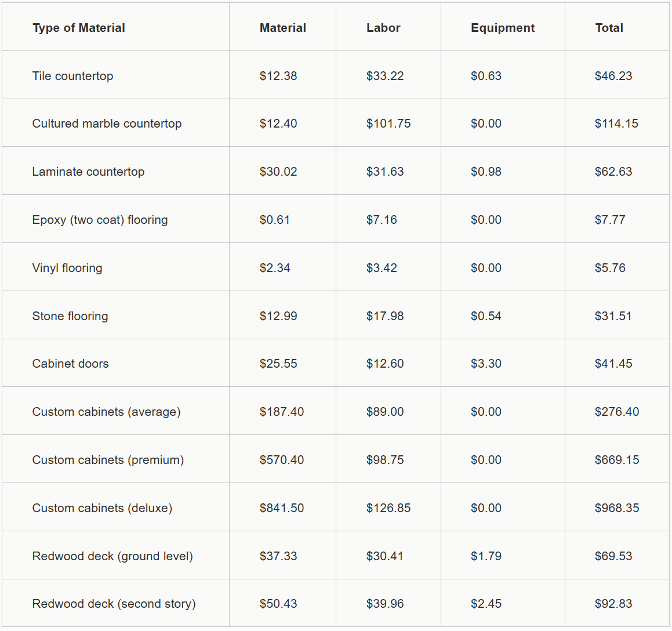Click the $101.75 labor cost cell
The image size is (672, 631).
pos(388,124)
